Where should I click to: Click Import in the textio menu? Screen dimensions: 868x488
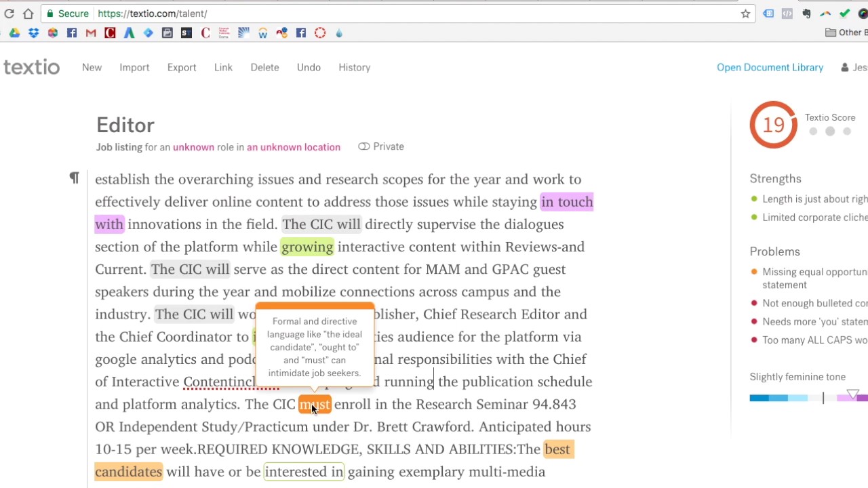[x=134, y=68]
